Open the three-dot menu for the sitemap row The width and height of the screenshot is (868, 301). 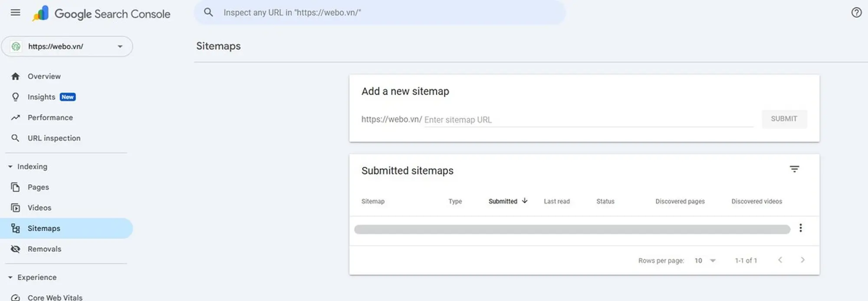[x=801, y=228]
